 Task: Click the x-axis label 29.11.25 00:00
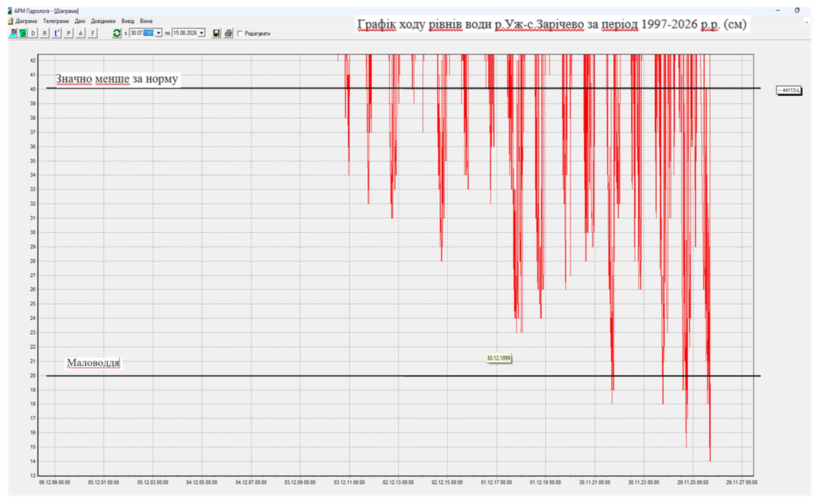tap(693, 482)
